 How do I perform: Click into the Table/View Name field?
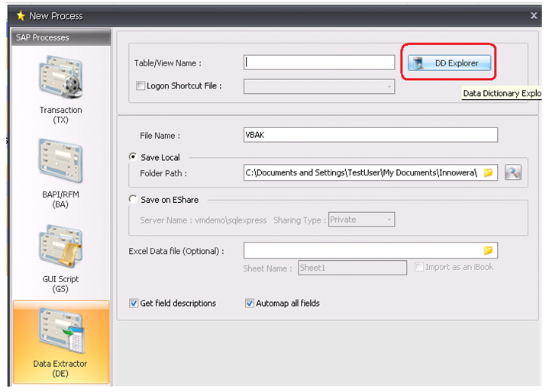tap(319, 63)
